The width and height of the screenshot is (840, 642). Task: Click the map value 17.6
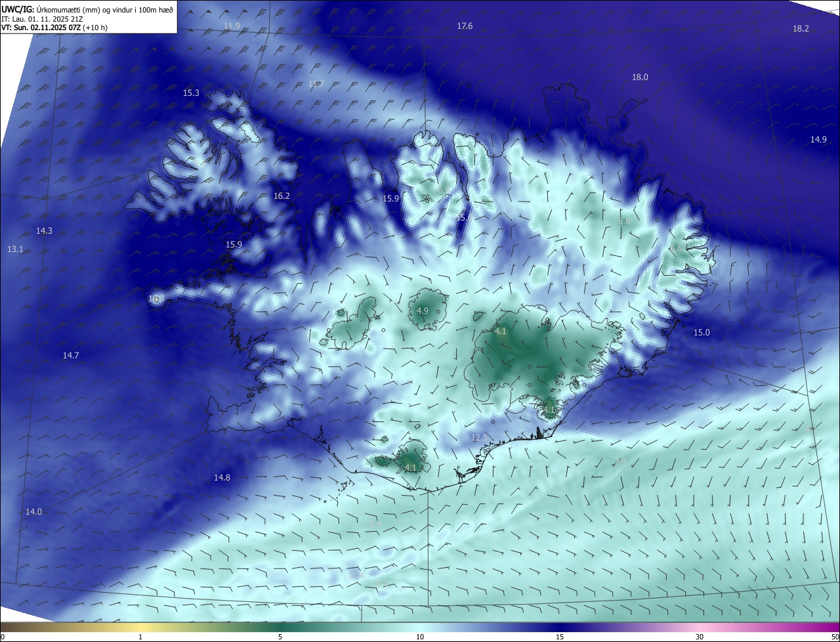pos(465,26)
